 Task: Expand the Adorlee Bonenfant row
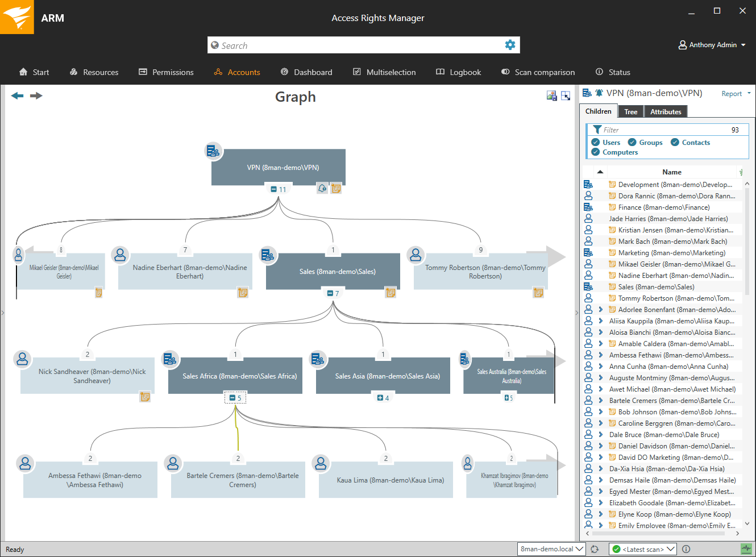[600, 309]
